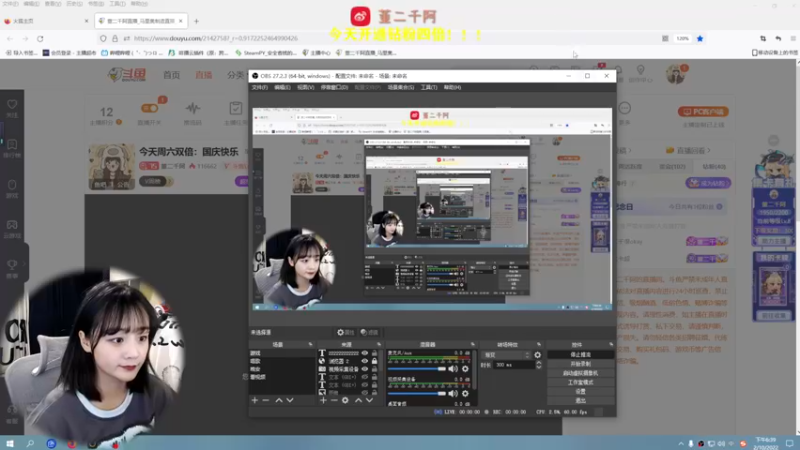Screen dimensions: 800x450
Task: Lock the topmost text source in OBS
Action: point(374,353)
